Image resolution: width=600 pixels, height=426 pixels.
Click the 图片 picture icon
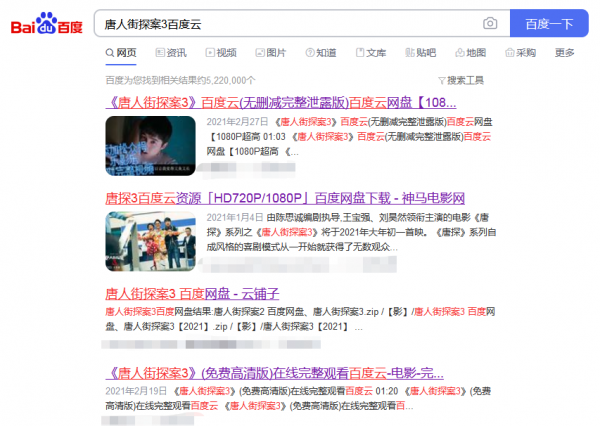(x=260, y=52)
